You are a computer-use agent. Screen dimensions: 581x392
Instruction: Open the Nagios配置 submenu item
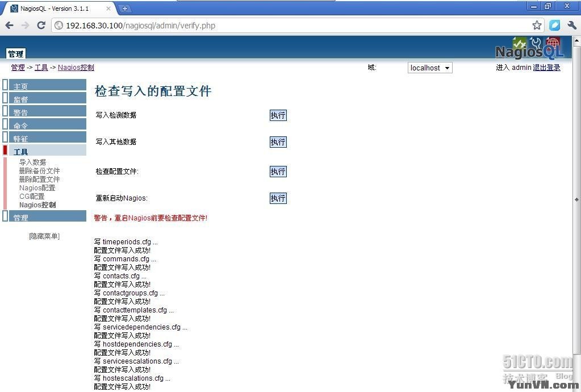37,188
